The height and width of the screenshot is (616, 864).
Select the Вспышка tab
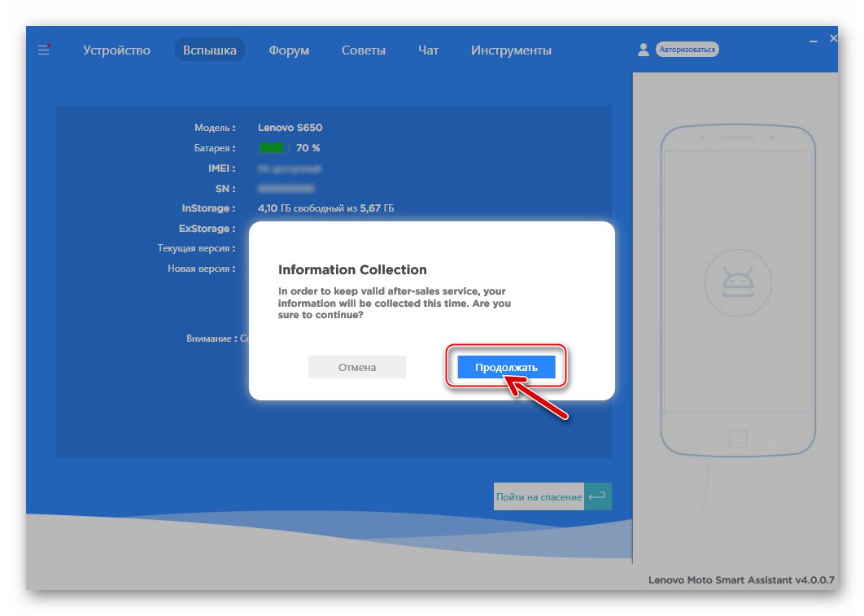[x=210, y=50]
